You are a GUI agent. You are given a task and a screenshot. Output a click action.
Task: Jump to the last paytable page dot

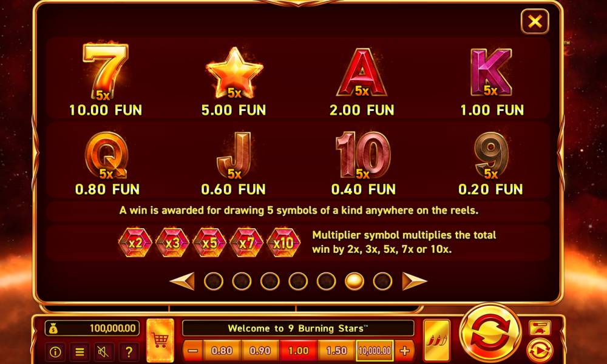point(382,281)
